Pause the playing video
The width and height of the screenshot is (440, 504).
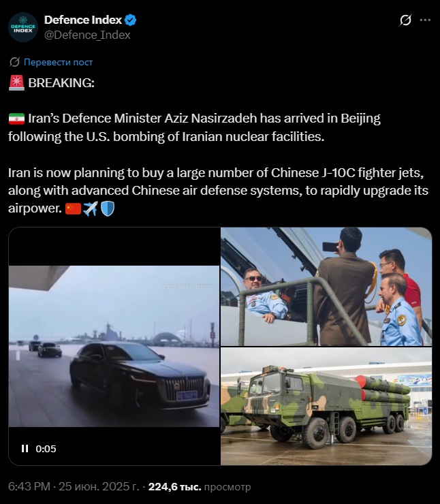pyautogui.click(x=25, y=448)
